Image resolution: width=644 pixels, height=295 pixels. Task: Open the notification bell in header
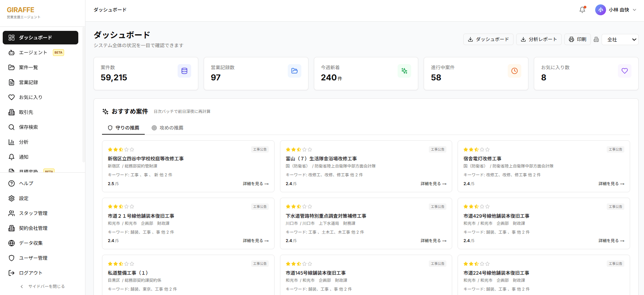582,10
